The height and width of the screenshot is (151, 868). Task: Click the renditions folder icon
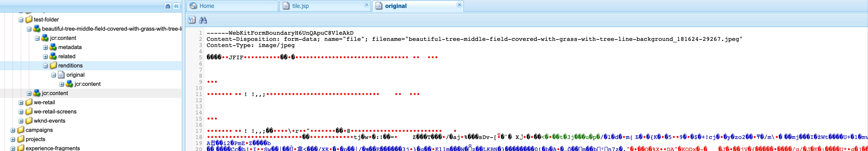(53, 65)
